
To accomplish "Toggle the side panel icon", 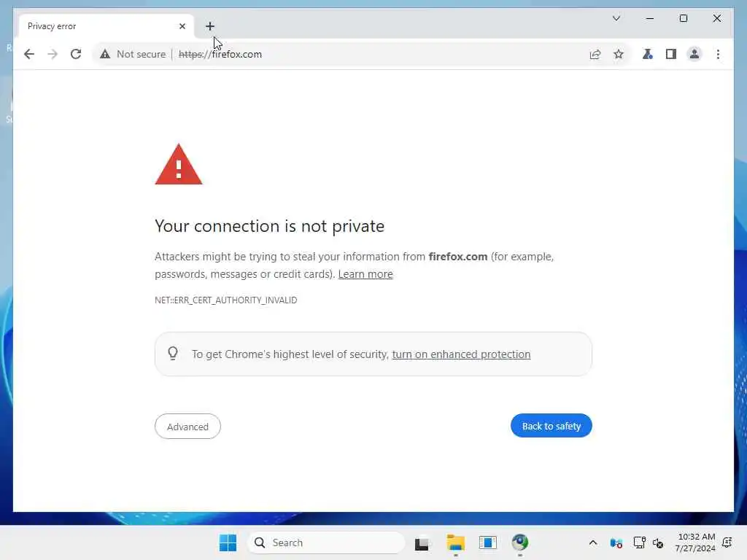I will [x=671, y=54].
